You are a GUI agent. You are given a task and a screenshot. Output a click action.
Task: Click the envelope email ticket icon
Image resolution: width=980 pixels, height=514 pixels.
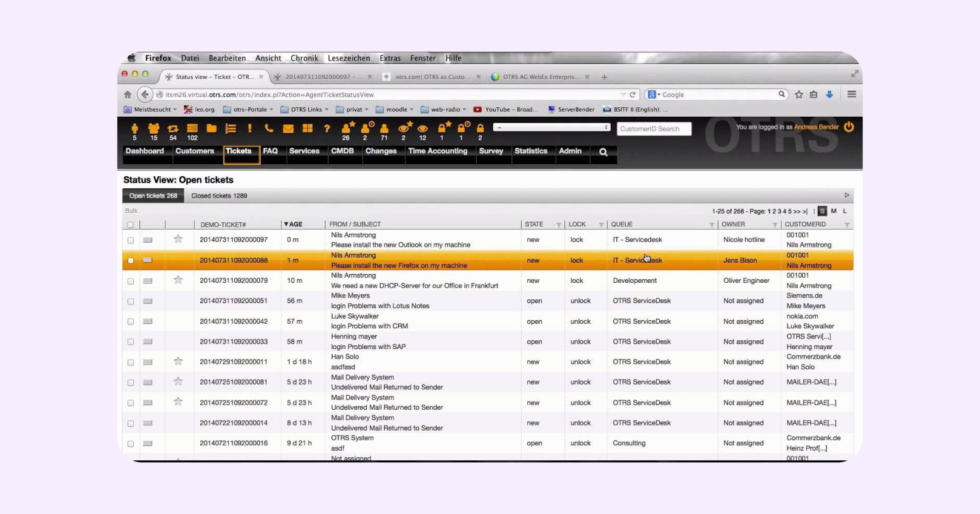tap(288, 128)
